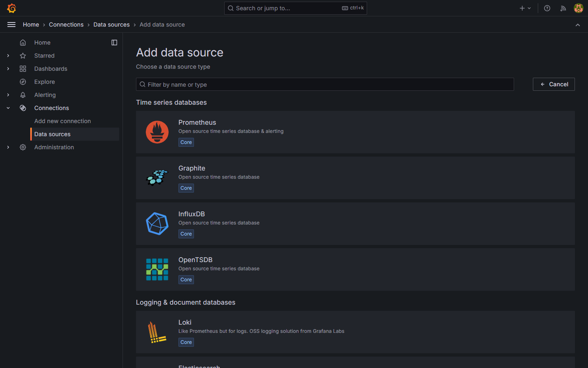
Task: Open Alerting in sidebar
Action: [x=45, y=95]
